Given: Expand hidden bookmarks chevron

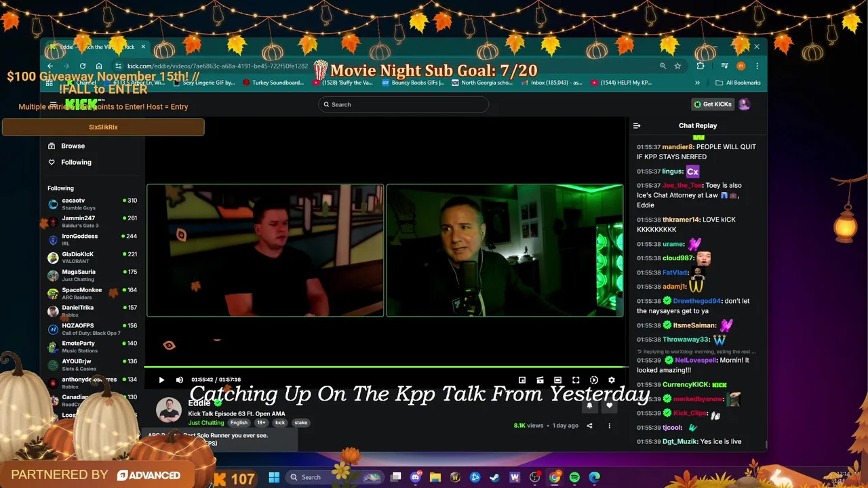Looking at the screenshot, I should click(697, 83).
